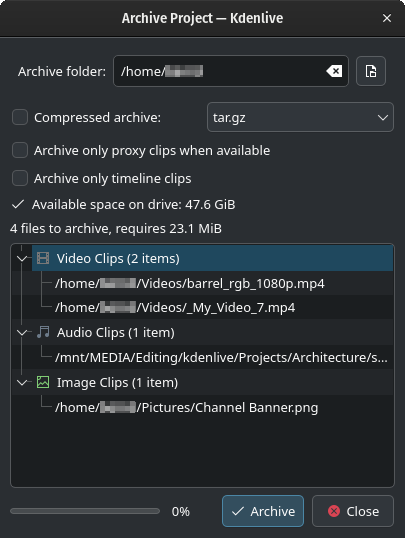This screenshot has width=405, height=538.
Task: Collapse the Video Clips tree group
Action: (22, 258)
